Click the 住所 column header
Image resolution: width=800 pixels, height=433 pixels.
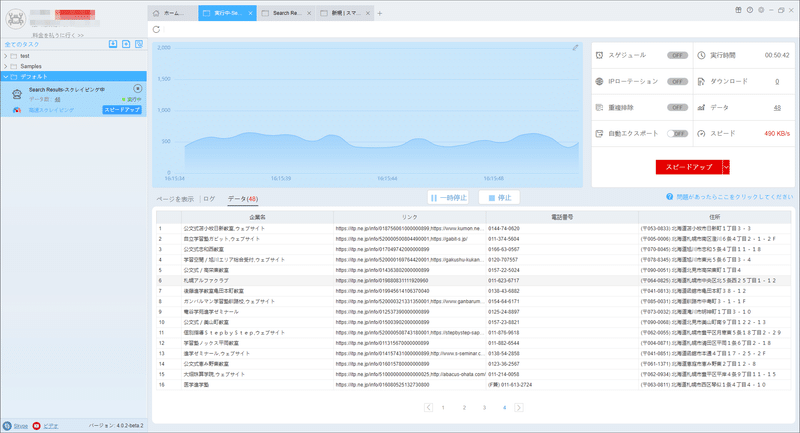coord(714,217)
